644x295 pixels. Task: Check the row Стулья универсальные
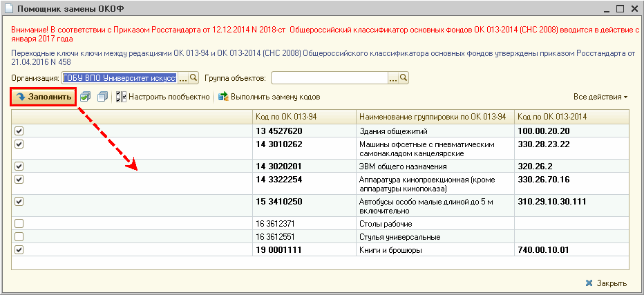(x=19, y=237)
